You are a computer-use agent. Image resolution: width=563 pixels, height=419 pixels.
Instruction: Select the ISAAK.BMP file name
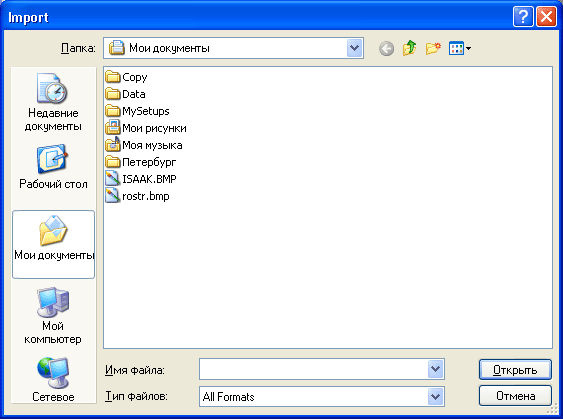149,179
